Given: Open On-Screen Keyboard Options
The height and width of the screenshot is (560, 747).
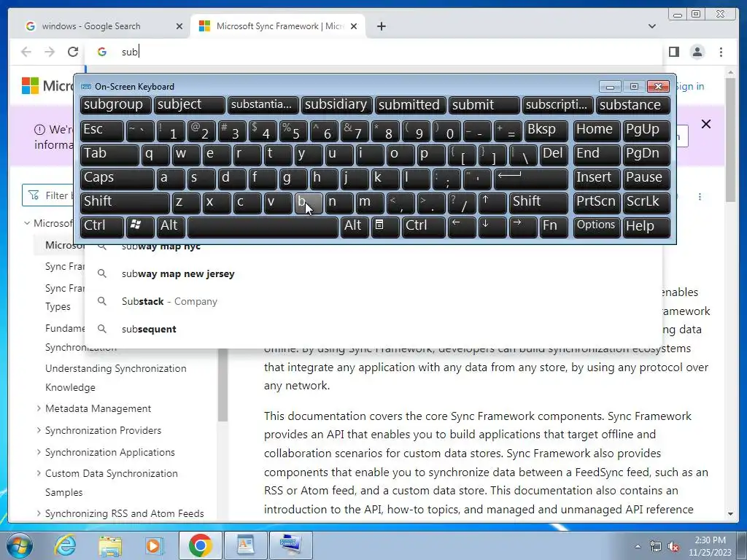Looking at the screenshot, I should (x=597, y=227).
